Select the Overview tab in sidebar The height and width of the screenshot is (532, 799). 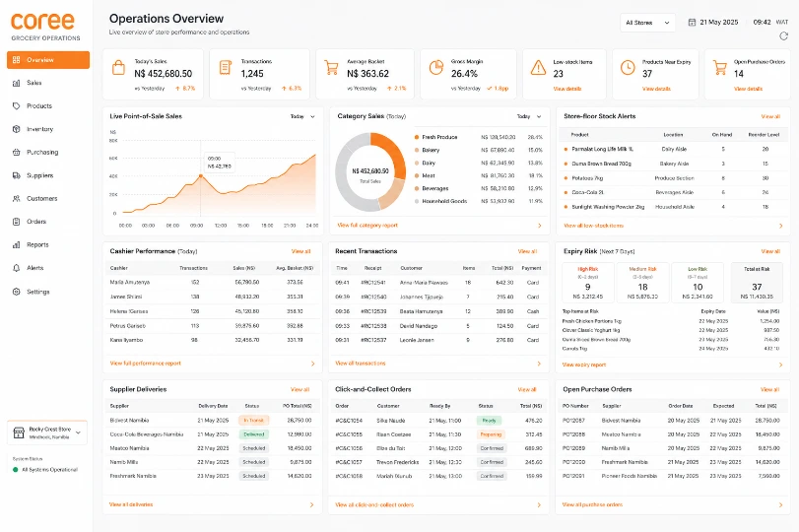point(48,60)
